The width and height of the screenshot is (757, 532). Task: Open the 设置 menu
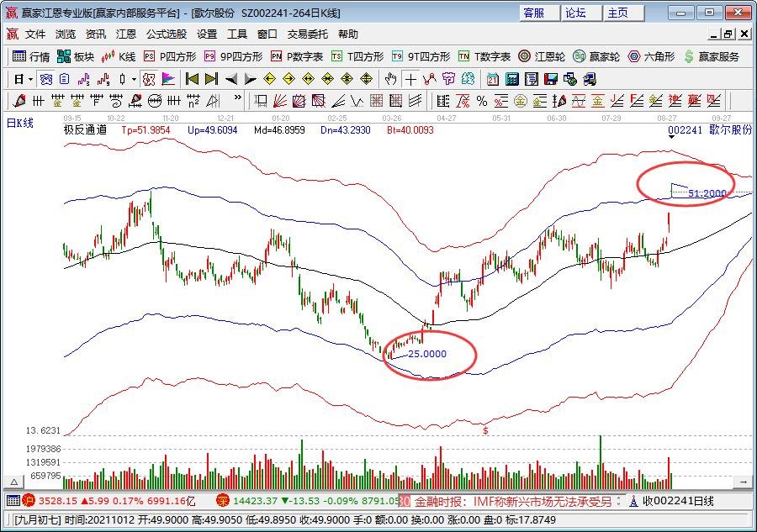[x=207, y=34]
